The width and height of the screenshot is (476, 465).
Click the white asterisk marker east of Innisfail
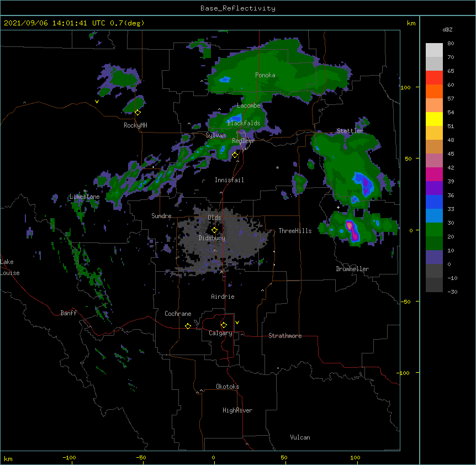(277, 168)
